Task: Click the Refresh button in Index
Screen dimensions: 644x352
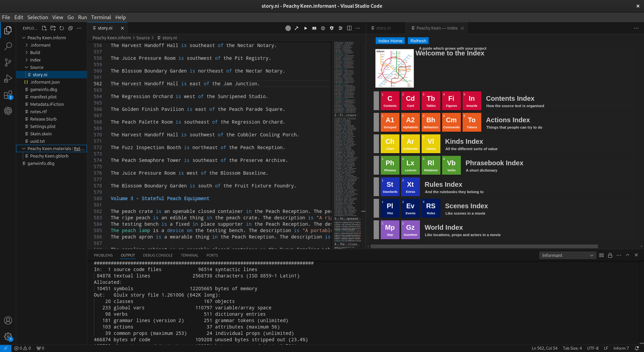Action: click(418, 41)
